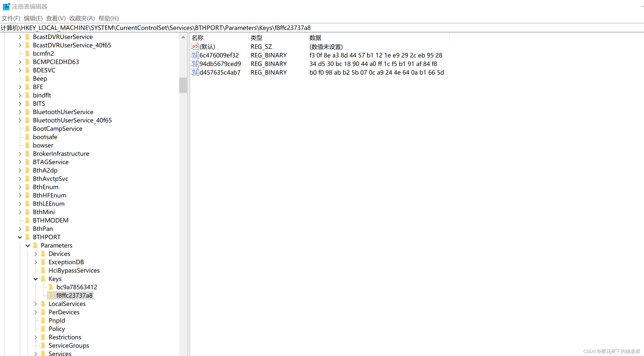Expand the BthEnum service key
This screenshot has height=356, width=644.
coord(20,187)
